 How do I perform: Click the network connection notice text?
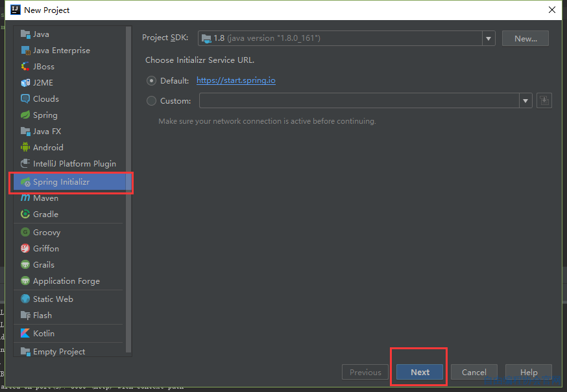tap(267, 121)
